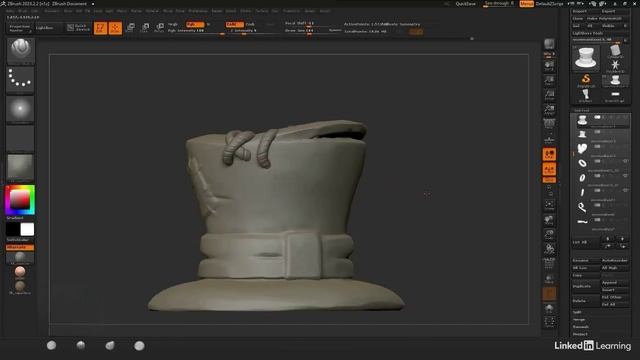Click the Zoom document icon
This screenshot has height=360, width=640.
point(549,80)
